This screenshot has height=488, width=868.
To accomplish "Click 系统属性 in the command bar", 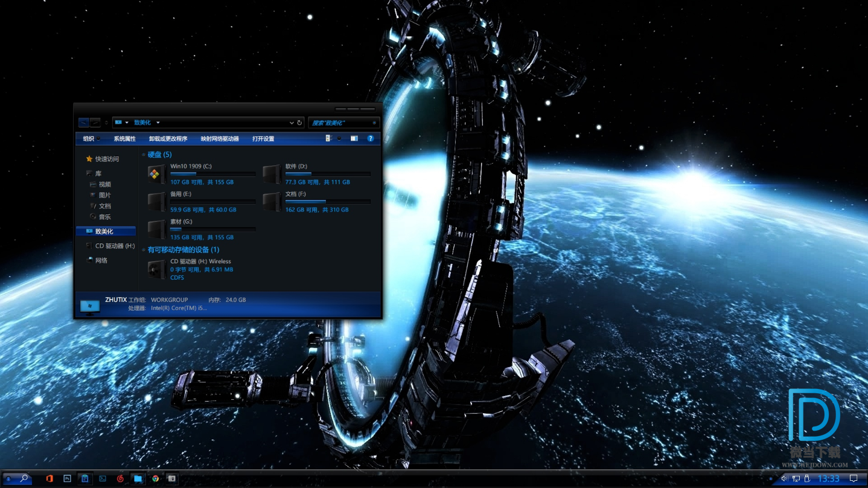I will point(124,138).
